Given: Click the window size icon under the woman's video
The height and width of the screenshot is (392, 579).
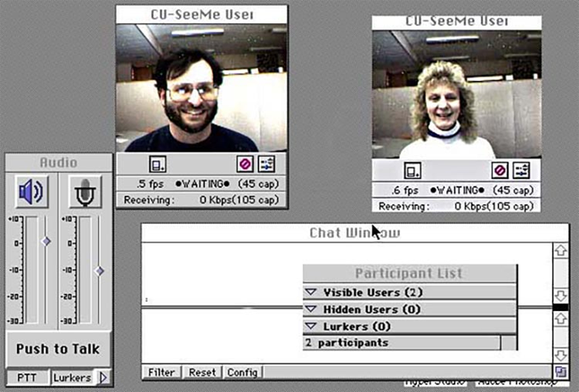Looking at the screenshot, I should pos(412,171).
